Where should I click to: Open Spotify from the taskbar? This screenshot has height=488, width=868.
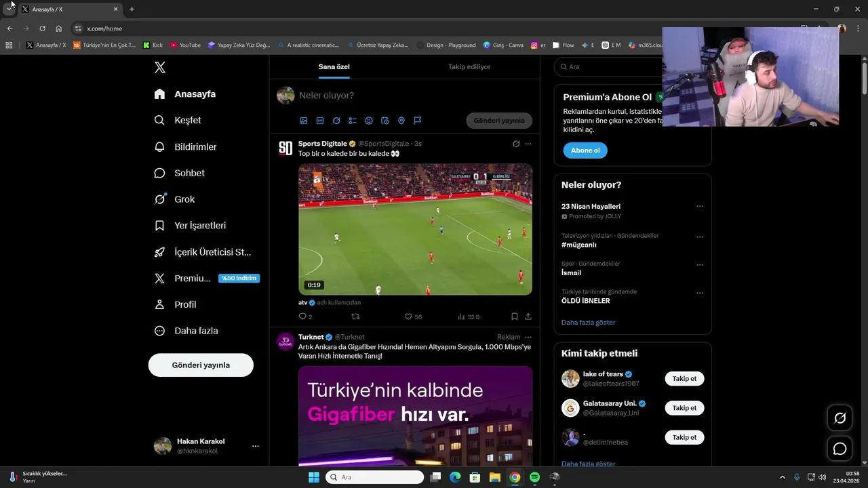(534, 477)
